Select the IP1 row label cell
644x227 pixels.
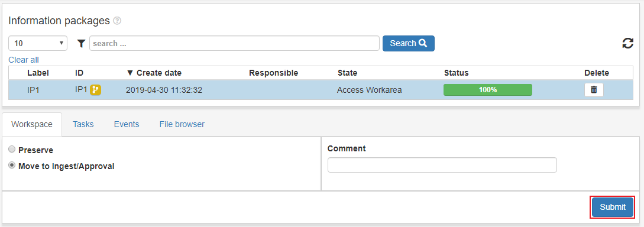[x=33, y=89]
